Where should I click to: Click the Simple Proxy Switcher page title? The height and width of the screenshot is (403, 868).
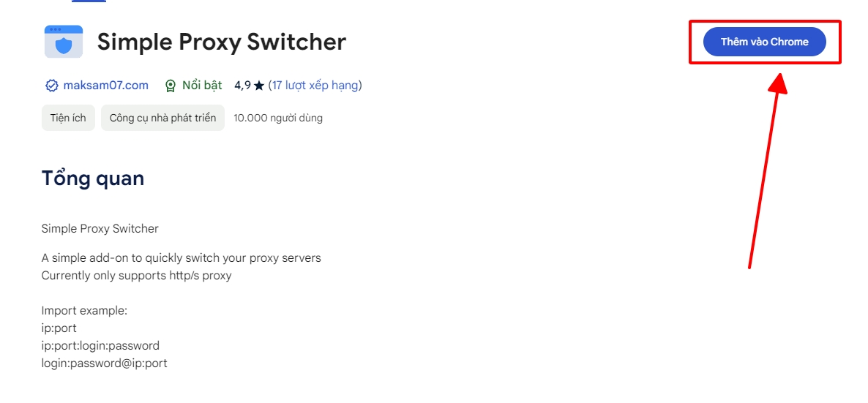pyautogui.click(x=221, y=42)
